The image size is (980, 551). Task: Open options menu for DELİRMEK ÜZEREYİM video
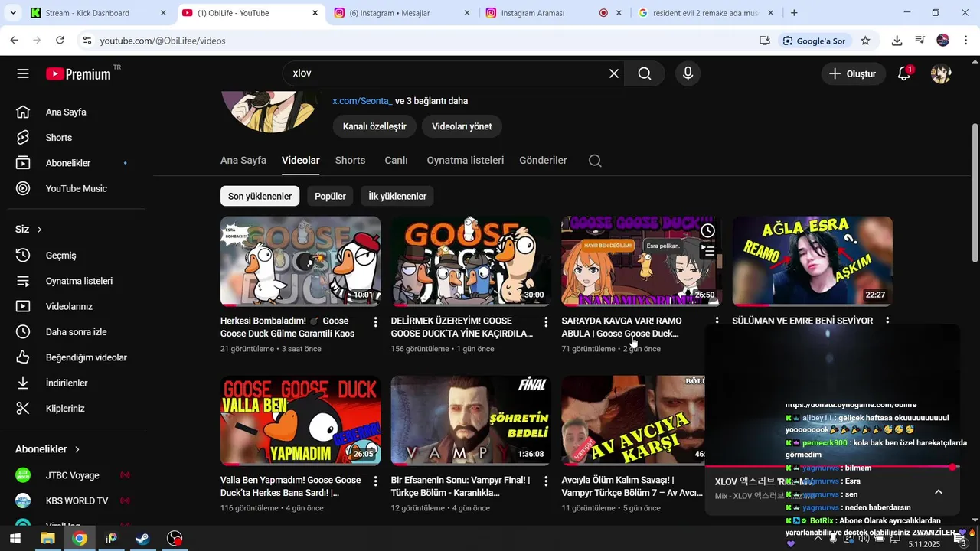coord(546,322)
